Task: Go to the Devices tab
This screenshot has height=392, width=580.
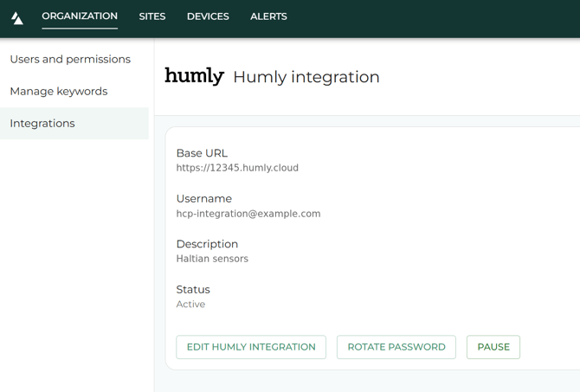Action: point(208,16)
